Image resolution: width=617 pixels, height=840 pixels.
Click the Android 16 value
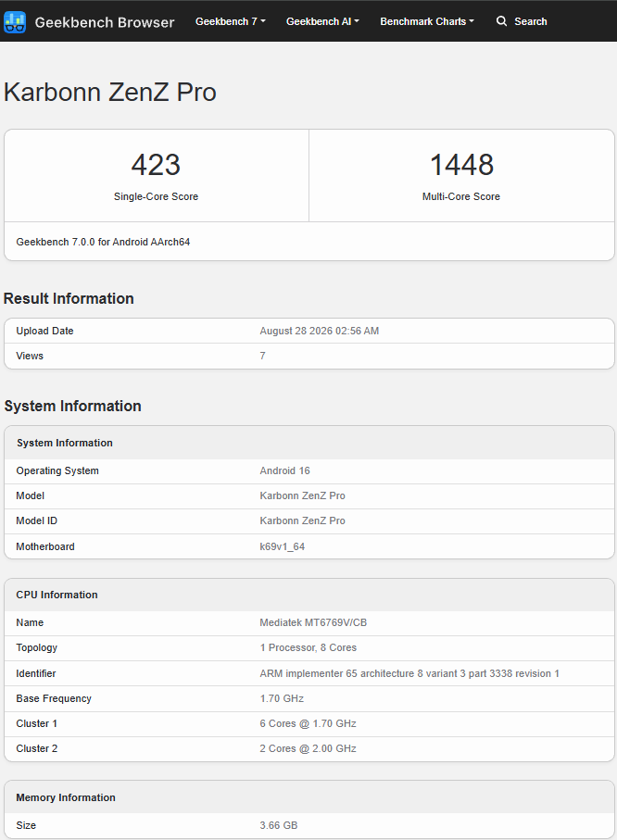(284, 470)
